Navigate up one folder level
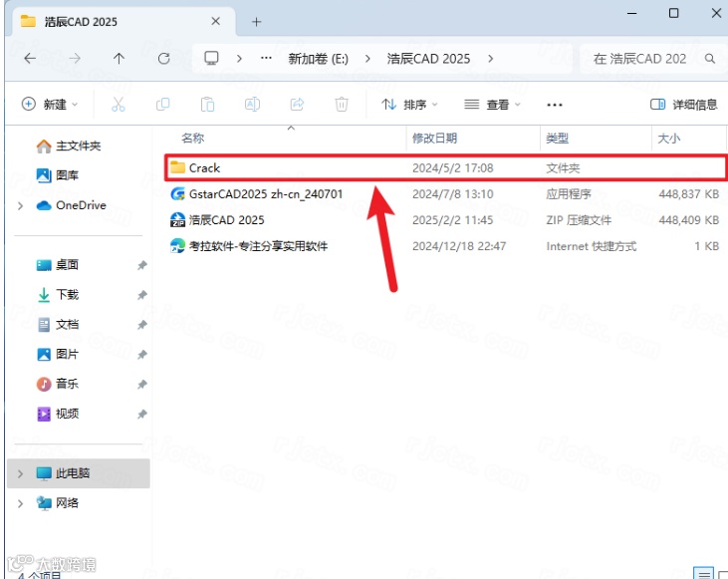This screenshot has height=579, width=728. coord(119,59)
